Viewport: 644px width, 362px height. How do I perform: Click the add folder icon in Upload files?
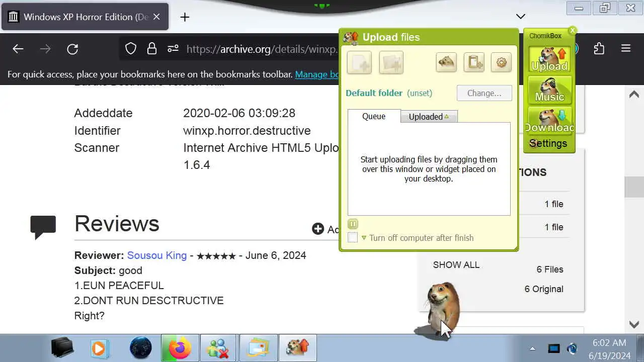[x=391, y=63]
